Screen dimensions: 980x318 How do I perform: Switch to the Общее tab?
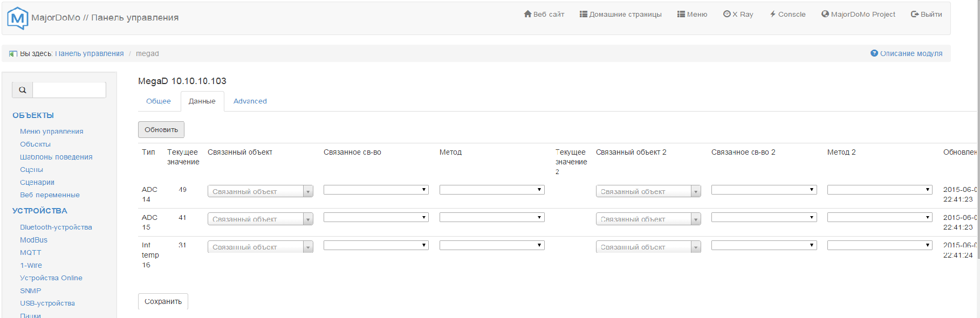coord(159,101)
